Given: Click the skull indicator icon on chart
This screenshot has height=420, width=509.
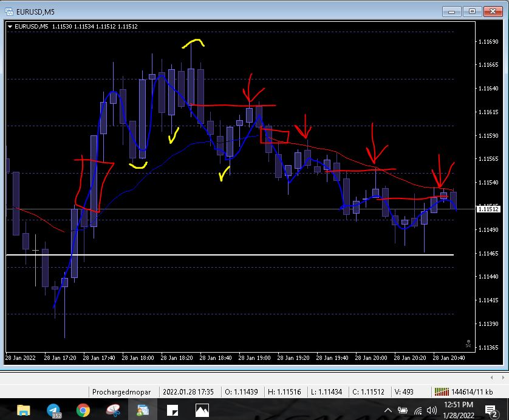Looking at the screenshot, I should point(468,344).
